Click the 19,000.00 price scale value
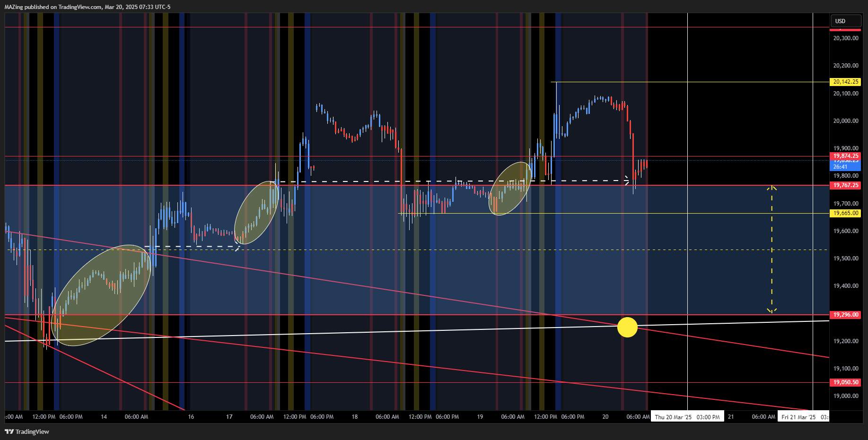Image resolution: width=868 pixels, height=440 pixels. click(846, 396)
